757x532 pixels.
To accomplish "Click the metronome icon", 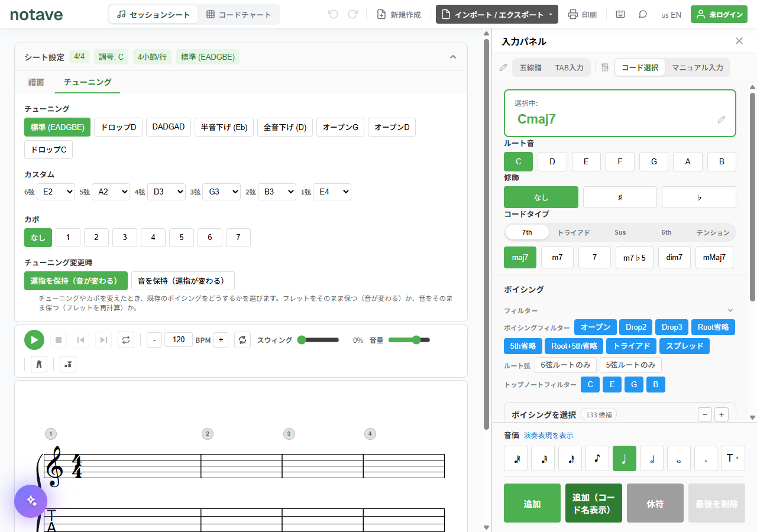I will pyautogui.click(x=39, y=364).
